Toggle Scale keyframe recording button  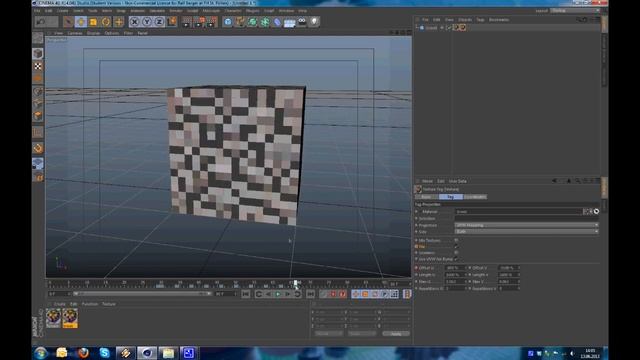click(x=365, y=294)
